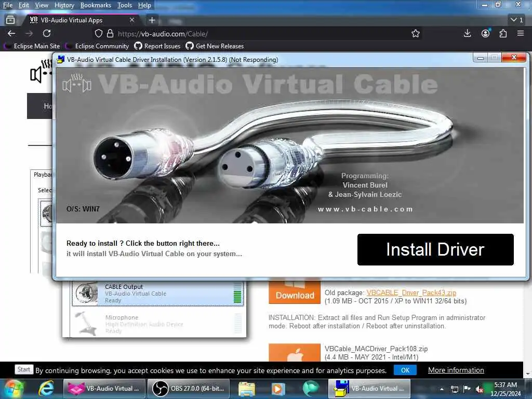532x399 pixels.
Task: Show hidden tray icons arrow
Action: coord(442,389)
